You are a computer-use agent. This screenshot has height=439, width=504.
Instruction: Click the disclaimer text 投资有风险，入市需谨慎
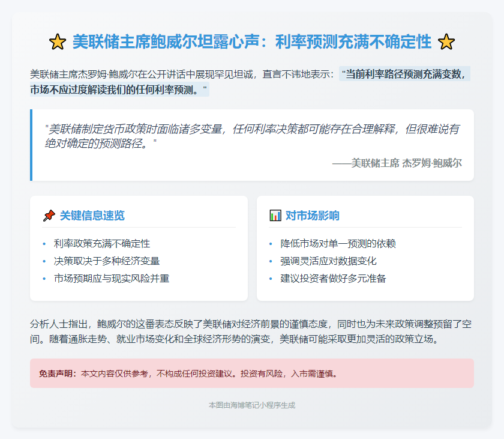click(289, 374)
